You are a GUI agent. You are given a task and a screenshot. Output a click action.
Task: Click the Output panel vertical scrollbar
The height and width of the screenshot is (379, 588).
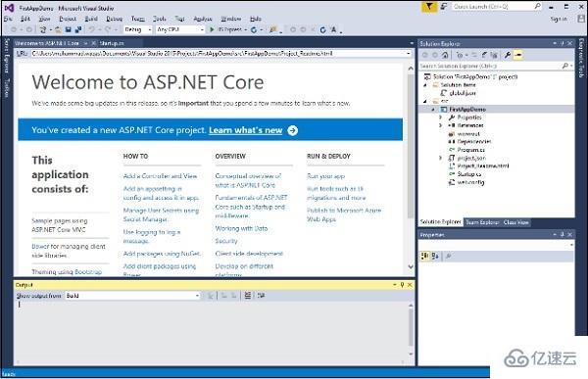click(411, 329)
